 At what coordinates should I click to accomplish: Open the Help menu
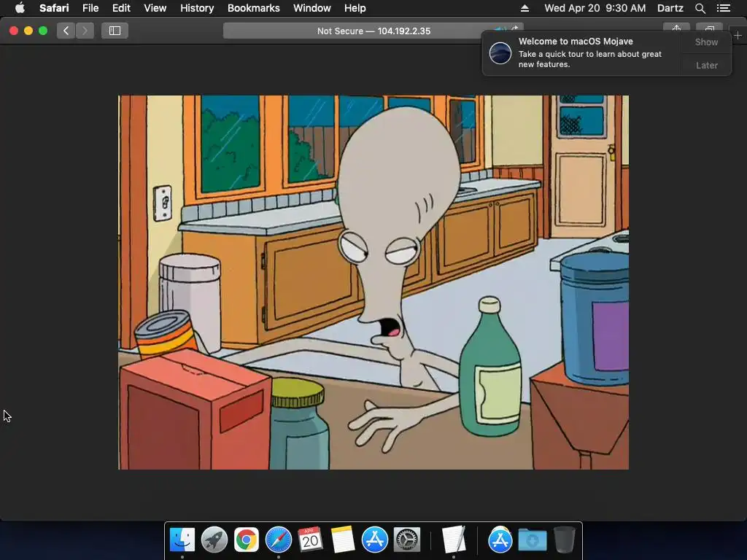tap(355, 8)
